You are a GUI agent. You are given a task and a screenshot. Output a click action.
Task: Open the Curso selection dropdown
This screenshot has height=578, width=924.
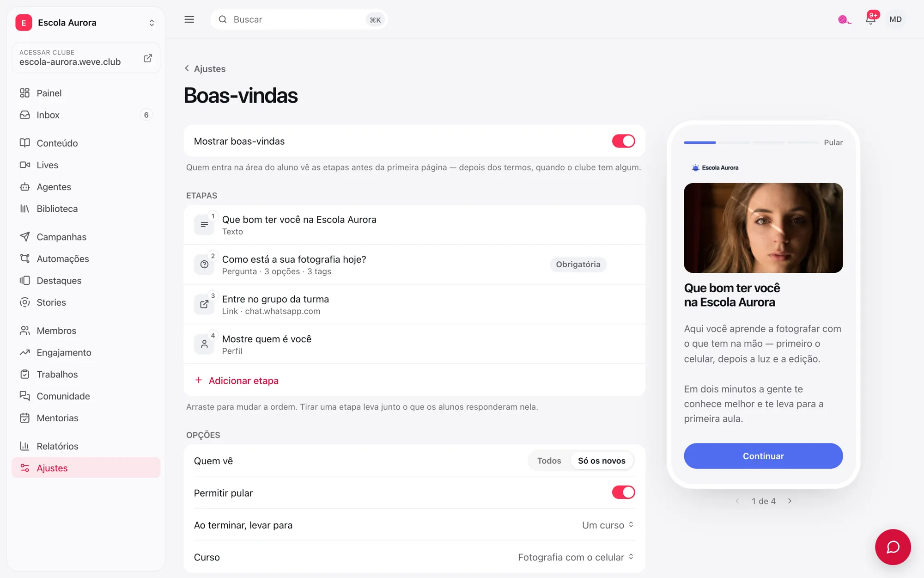pyautogui.click(x=576, y=557)
